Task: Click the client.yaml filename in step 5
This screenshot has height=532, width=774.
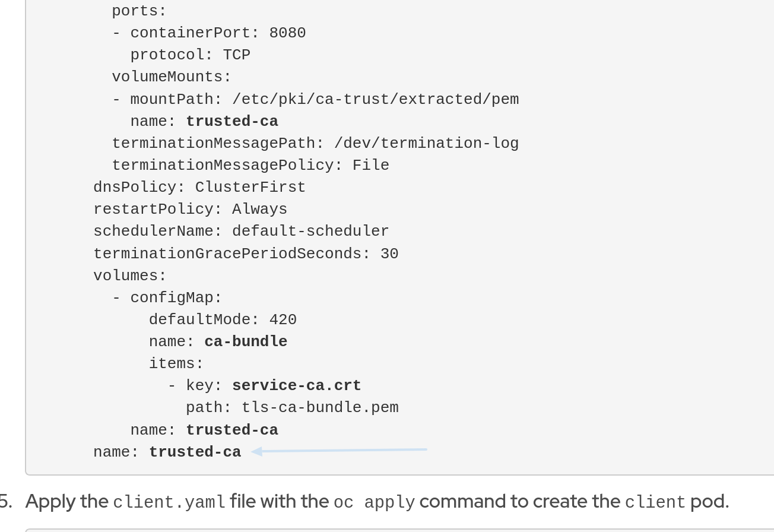Action: pos(169,502)
